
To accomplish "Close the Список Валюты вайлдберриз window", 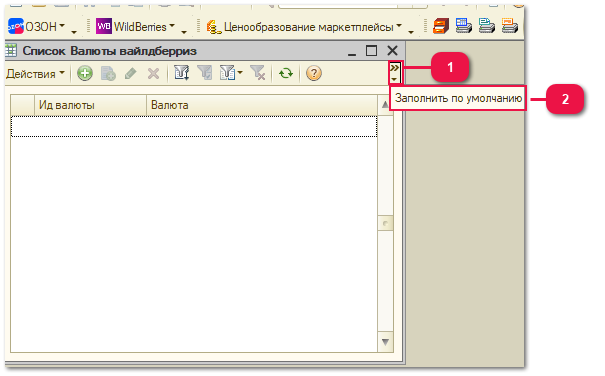I will (x=392, y=51).
